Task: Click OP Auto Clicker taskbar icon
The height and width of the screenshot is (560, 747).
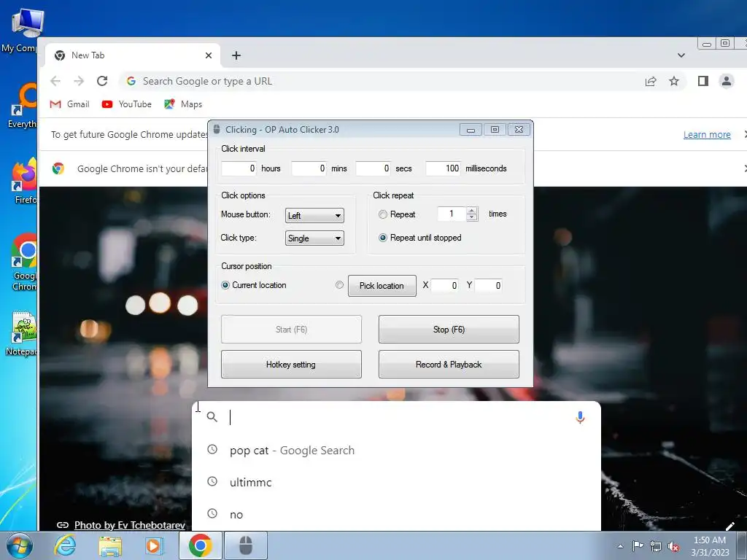Action: (x=245, y=545)
